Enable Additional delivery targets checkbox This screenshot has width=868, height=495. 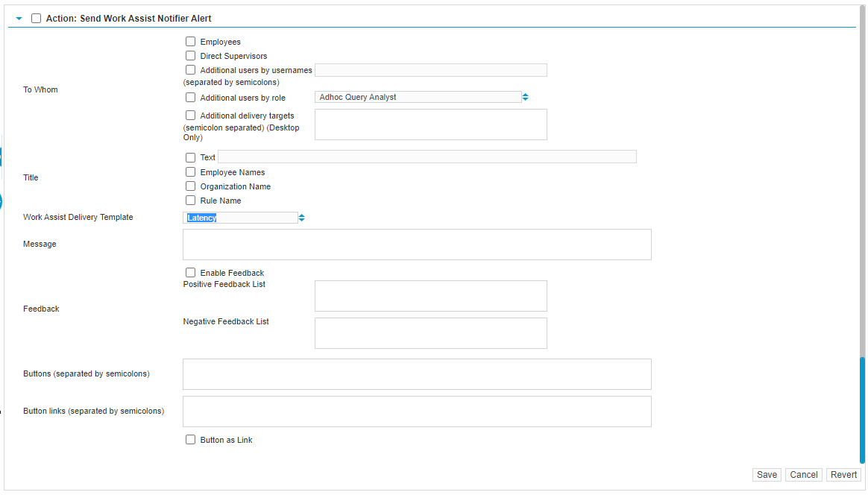click(191, 116)
